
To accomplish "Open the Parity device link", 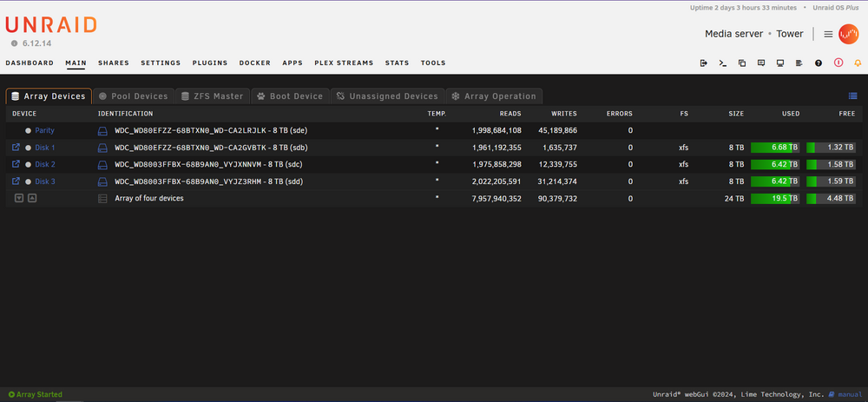I will (44, 131).
